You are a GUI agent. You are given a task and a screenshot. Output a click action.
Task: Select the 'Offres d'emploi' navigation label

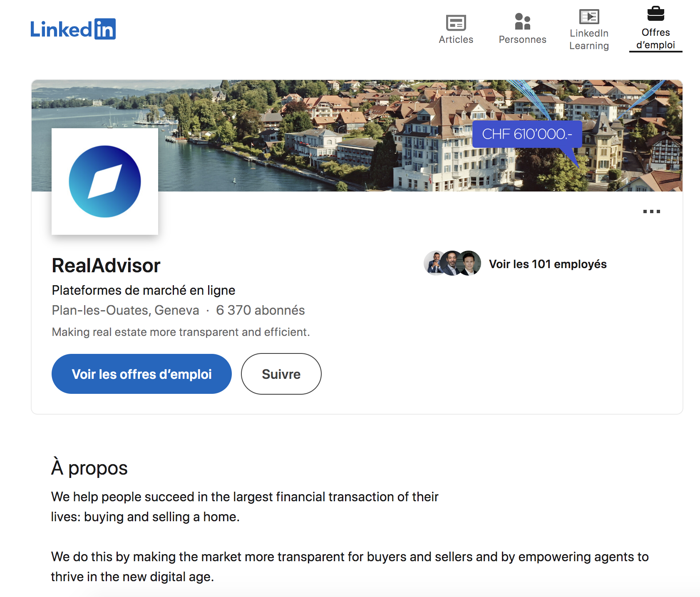(655, 39)
